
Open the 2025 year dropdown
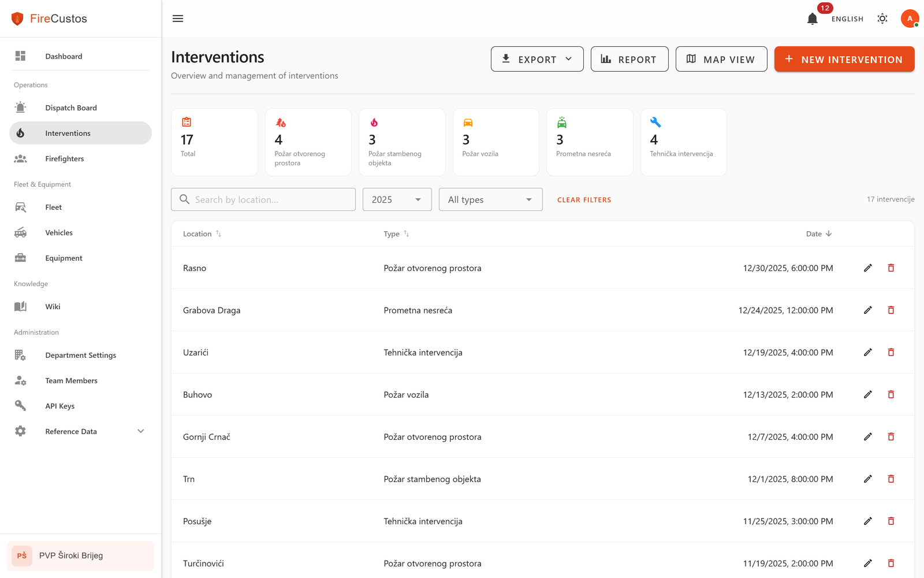click(x=397, y=199)
